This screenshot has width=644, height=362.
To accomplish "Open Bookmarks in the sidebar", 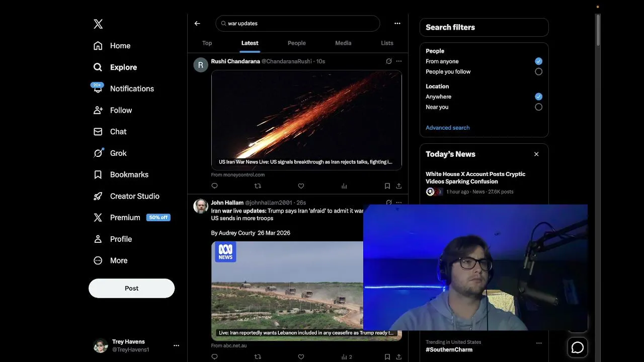I will point(121,174).
